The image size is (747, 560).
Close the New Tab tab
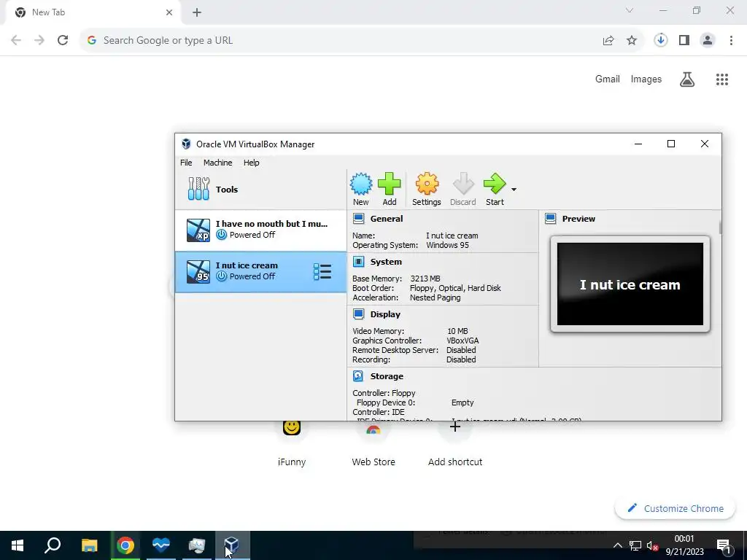(x=169, y=12)
